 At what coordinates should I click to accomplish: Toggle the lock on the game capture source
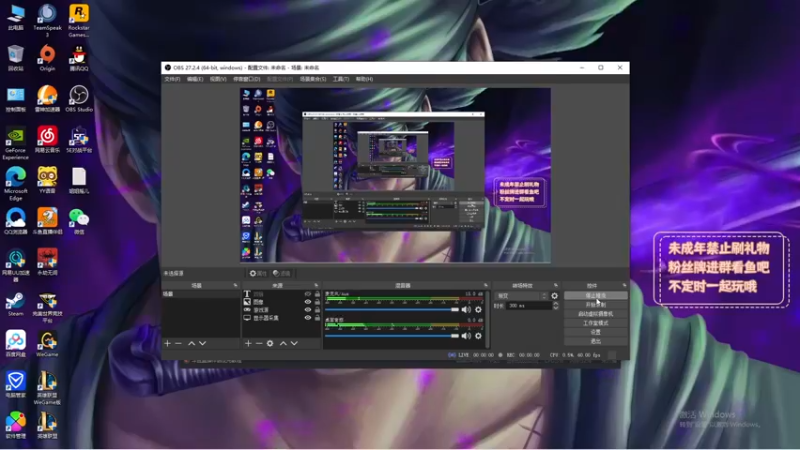(317, 310)
